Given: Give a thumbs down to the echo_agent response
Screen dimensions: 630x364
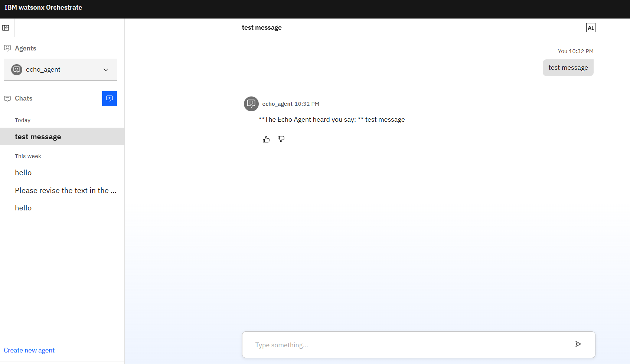Looking at the screenshot, I should 281,139.
